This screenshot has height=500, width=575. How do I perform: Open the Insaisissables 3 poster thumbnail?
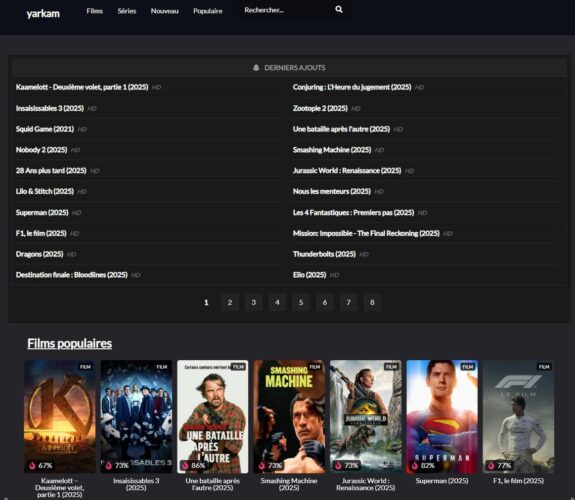tap(136, 416)
